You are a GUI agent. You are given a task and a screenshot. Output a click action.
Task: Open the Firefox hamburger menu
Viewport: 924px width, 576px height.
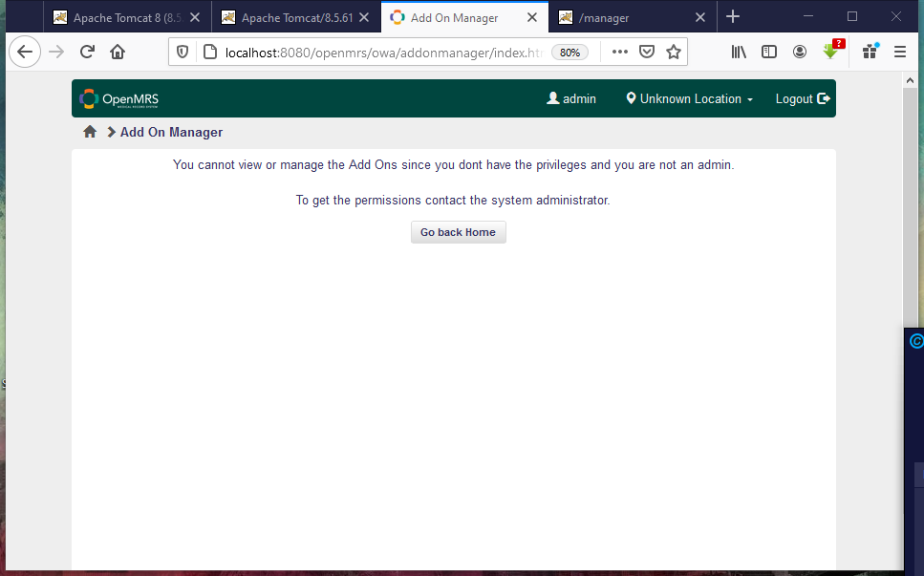(900, 52)
